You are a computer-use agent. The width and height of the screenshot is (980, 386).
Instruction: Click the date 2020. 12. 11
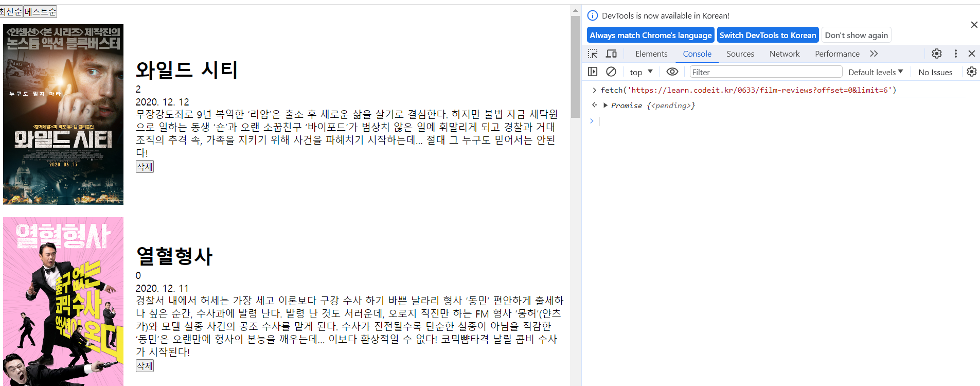pyautogui.click(x=162, y=288)
